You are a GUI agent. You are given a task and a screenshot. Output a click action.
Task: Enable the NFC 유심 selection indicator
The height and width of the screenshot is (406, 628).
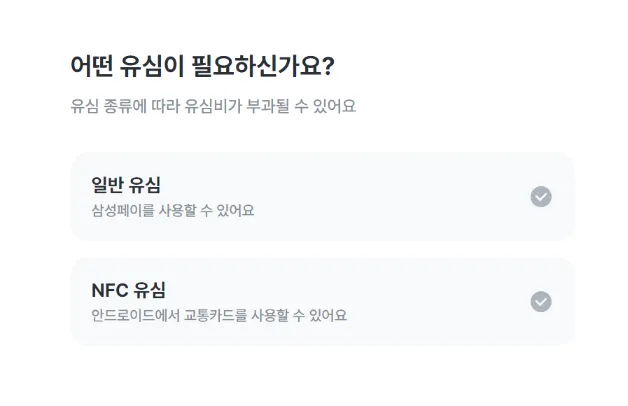pos(541,301)
